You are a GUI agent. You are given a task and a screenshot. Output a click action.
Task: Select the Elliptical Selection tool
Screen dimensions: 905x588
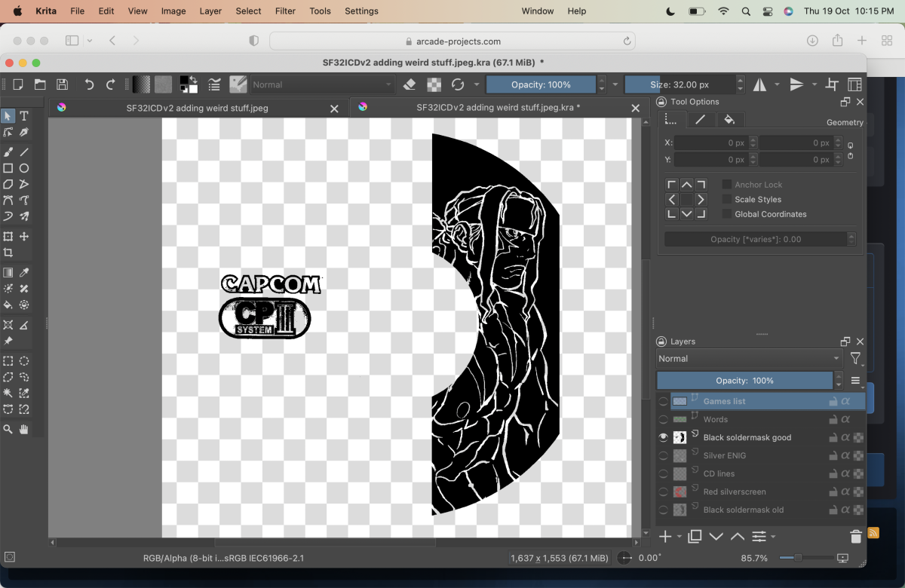tap(24, 361)
